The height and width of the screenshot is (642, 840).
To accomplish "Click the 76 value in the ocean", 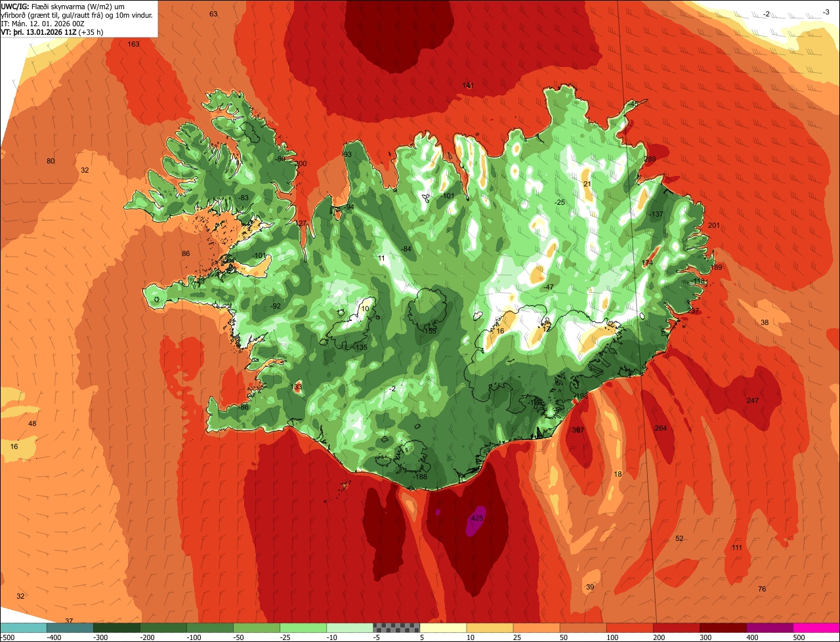I will pyautogui.click(x=762, y=589).
